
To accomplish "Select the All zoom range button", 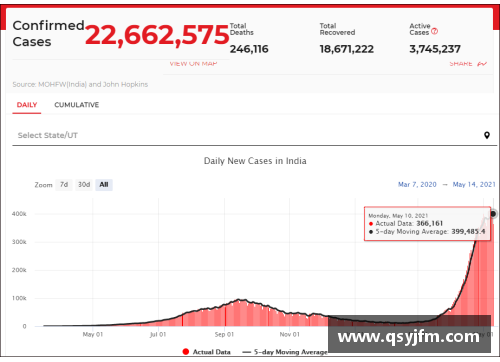I will pos(104,185).
